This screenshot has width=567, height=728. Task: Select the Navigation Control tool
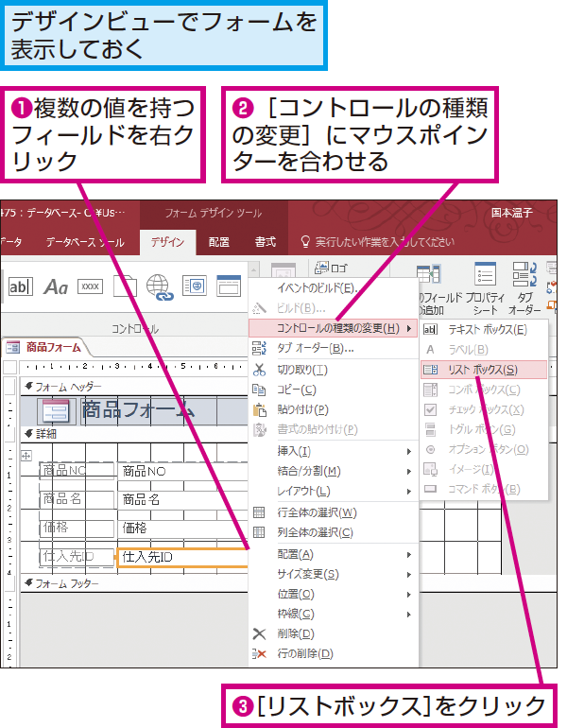(x=229, y=286)
